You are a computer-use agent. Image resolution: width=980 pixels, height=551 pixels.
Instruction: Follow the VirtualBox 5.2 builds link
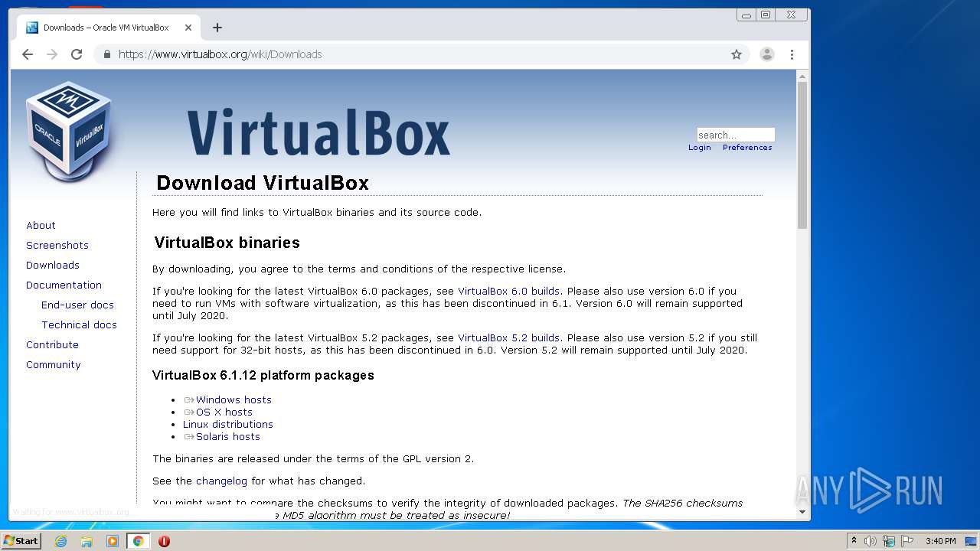[x=508, y=337]
